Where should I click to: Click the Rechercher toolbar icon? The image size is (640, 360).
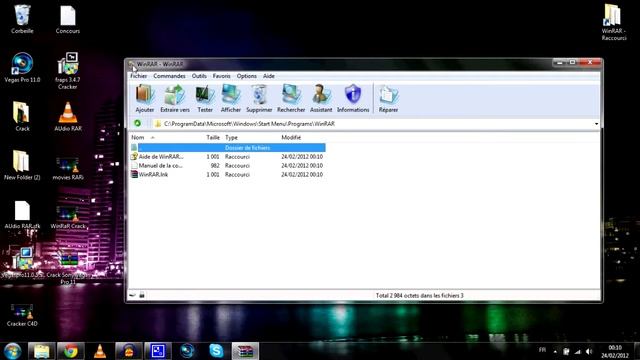click(291, 99)
